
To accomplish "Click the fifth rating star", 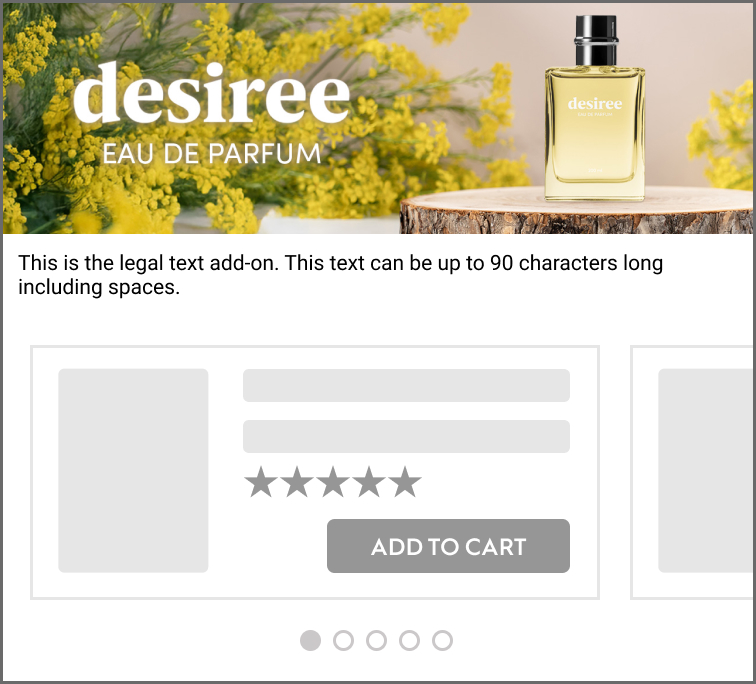I will pos(405,482).
